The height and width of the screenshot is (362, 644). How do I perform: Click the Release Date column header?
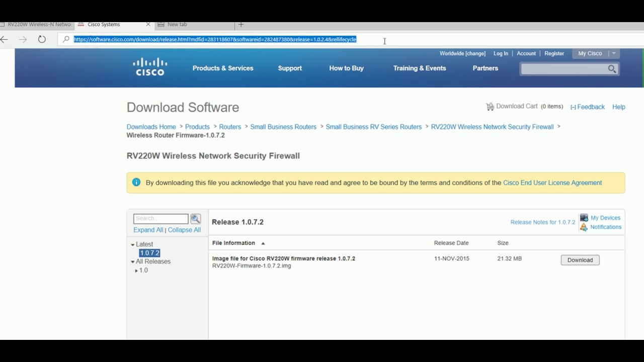[451, 243]
